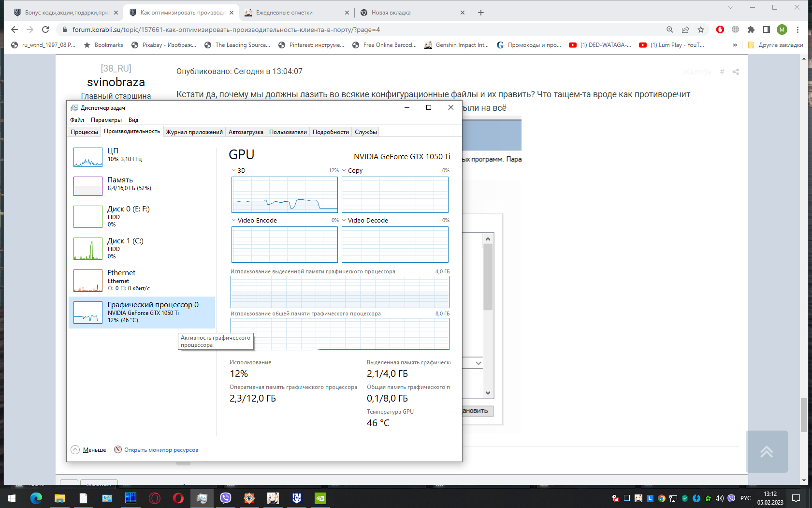Select the Ethernet performance item

click(142, 280)
